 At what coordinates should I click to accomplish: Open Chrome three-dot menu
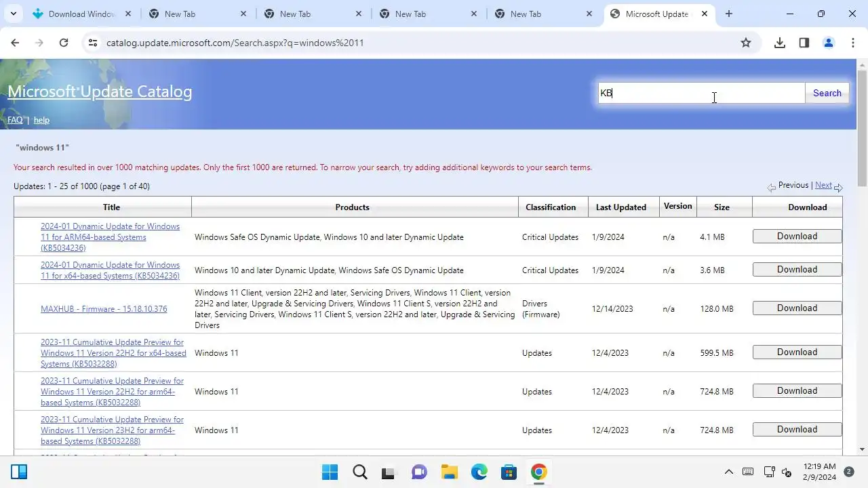(853, 43)
